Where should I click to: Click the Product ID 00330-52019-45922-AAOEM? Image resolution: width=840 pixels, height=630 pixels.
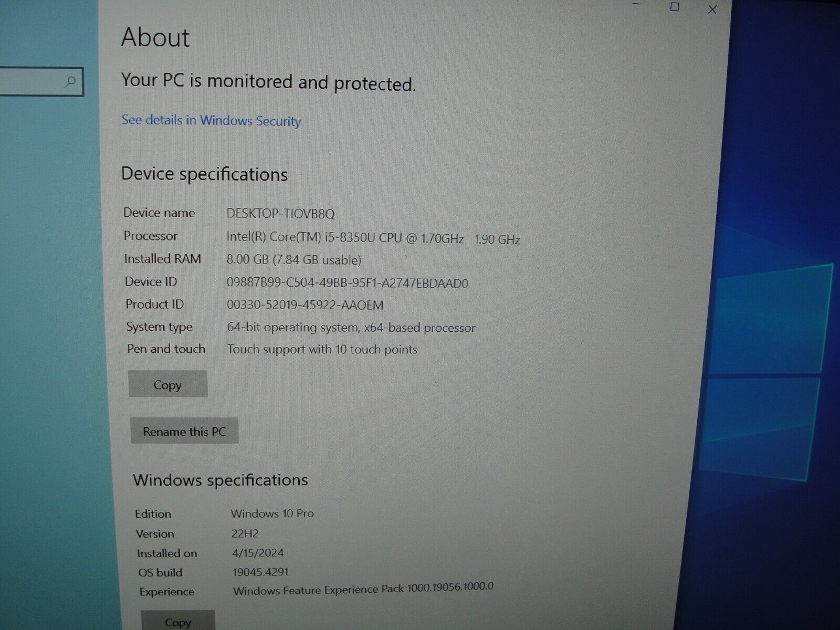(305, 305)
